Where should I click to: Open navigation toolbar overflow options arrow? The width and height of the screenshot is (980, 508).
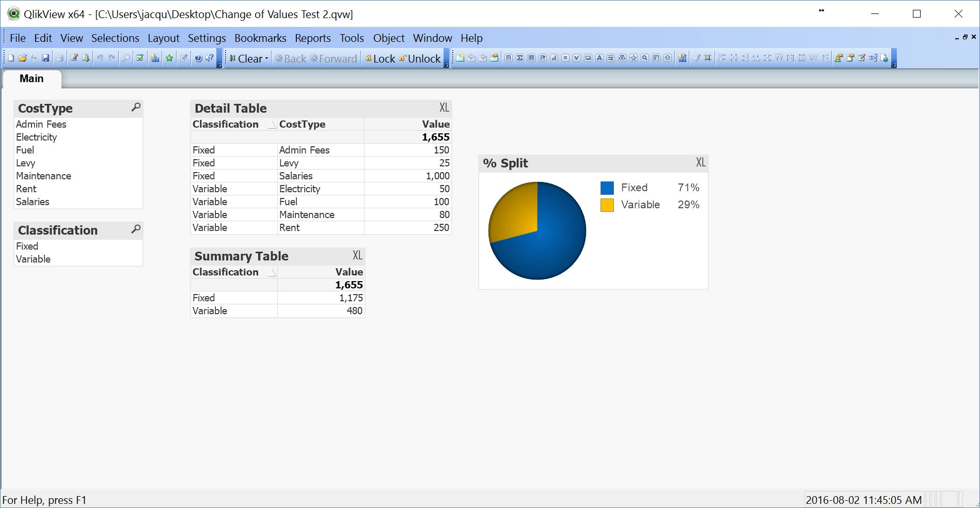pyautogui.click(x=447, y=65)
